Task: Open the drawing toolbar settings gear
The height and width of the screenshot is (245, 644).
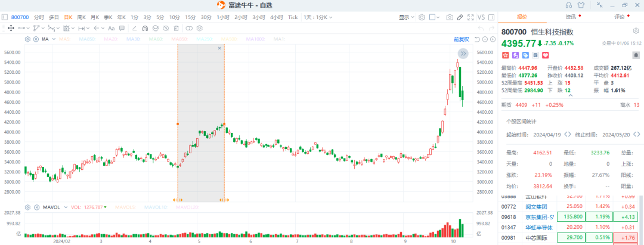Action: pyautogui.click(x=200, y=29)
